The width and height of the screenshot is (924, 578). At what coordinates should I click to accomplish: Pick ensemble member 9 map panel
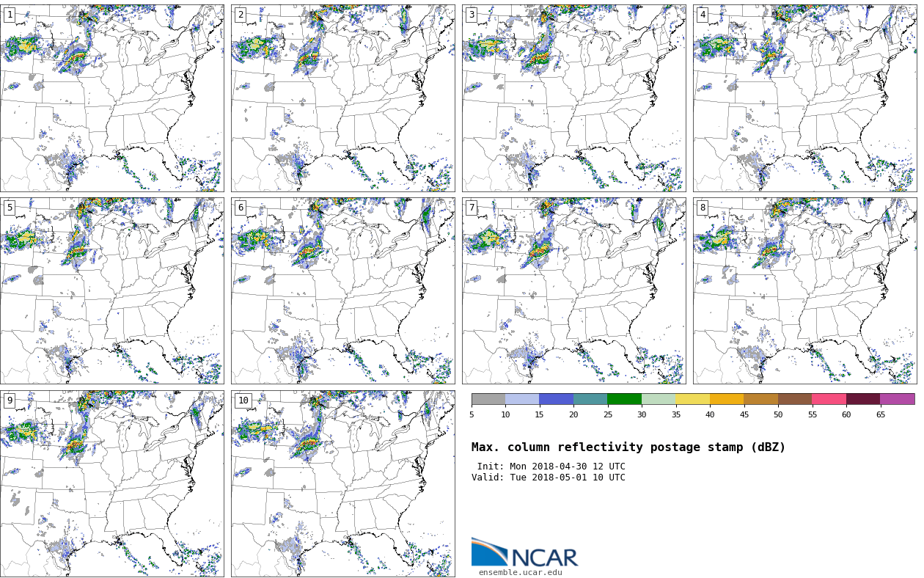[x=111, y=483]
